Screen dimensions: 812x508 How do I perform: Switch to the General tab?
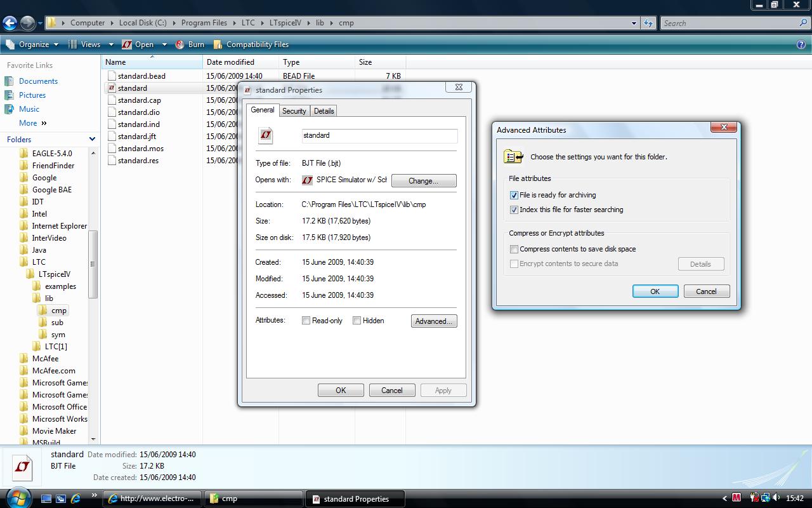coord(262,110)
